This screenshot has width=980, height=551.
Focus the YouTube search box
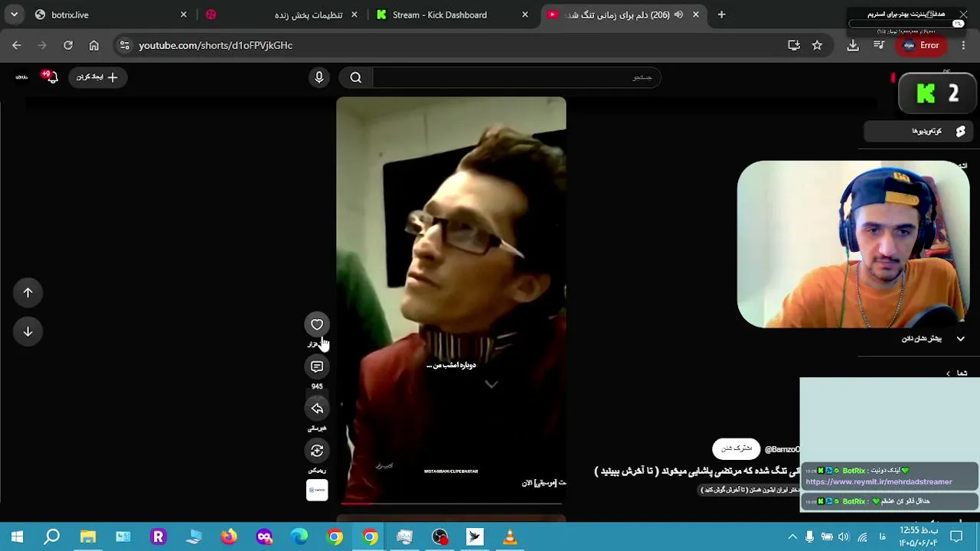click(517, 77)
